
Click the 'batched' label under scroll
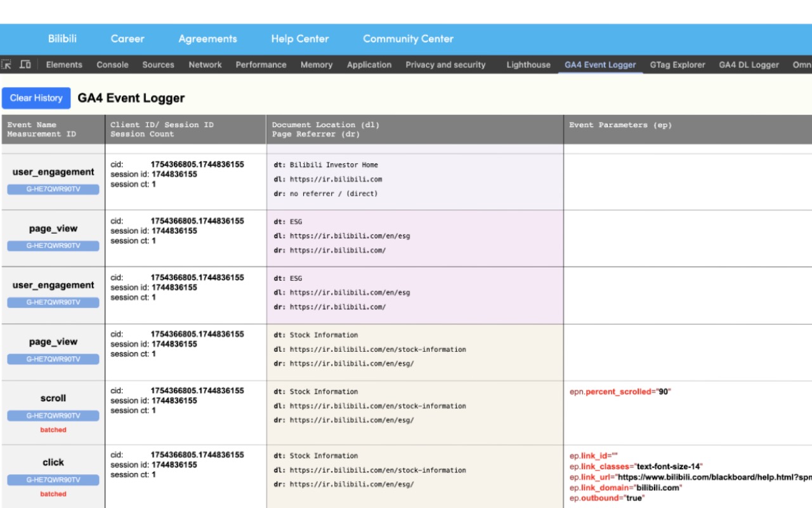(x=53, y=430)
